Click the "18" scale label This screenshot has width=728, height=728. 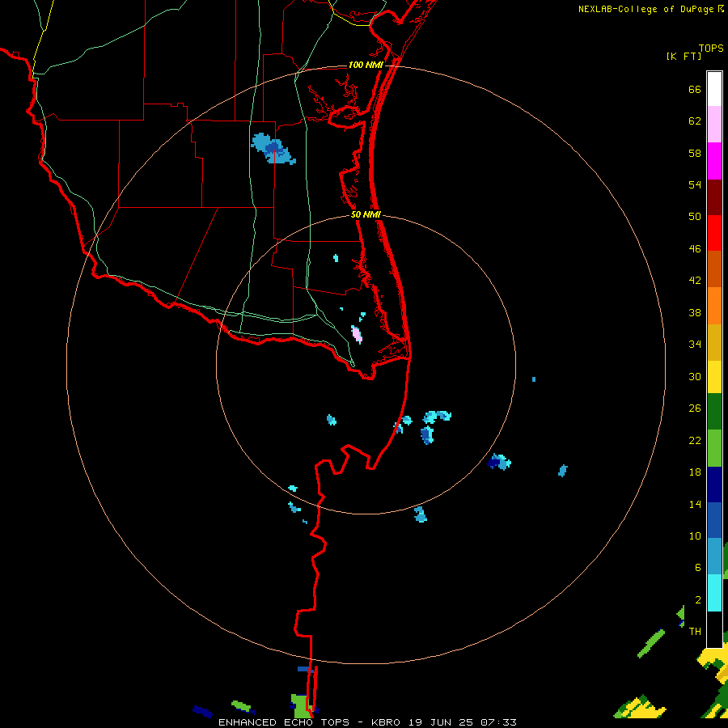(695, 472)
